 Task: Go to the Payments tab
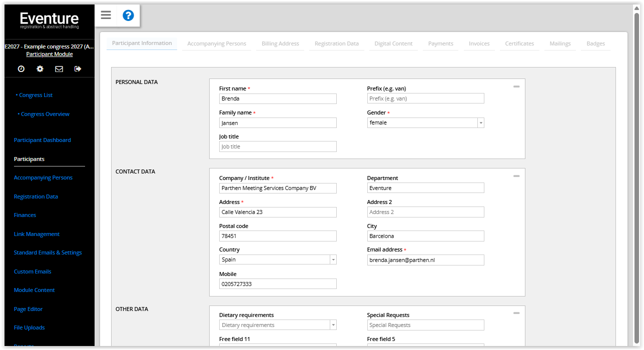coord(440,44)
